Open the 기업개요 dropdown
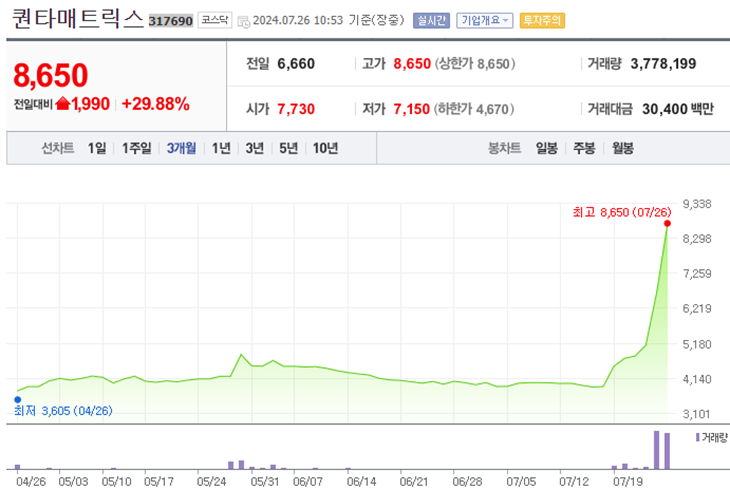The width and height of the screenshot is (730, 490). (485, 20)
